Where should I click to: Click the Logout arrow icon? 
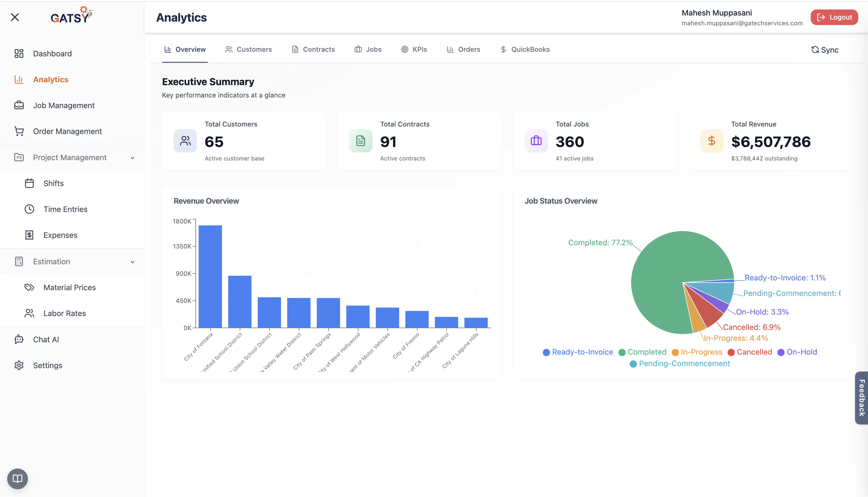click(821, 18)
